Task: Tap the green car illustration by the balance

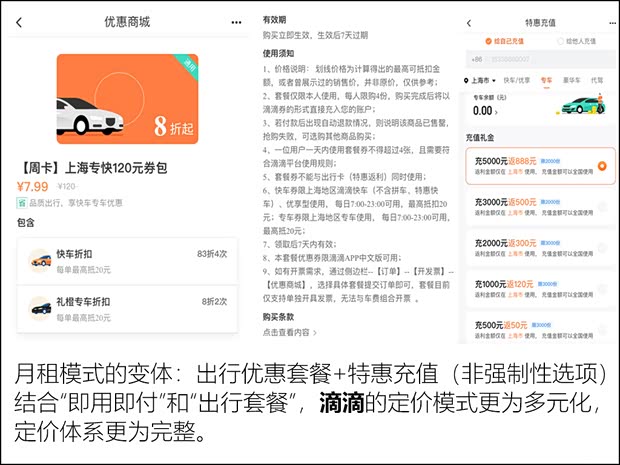Action: tap(583, 105)
